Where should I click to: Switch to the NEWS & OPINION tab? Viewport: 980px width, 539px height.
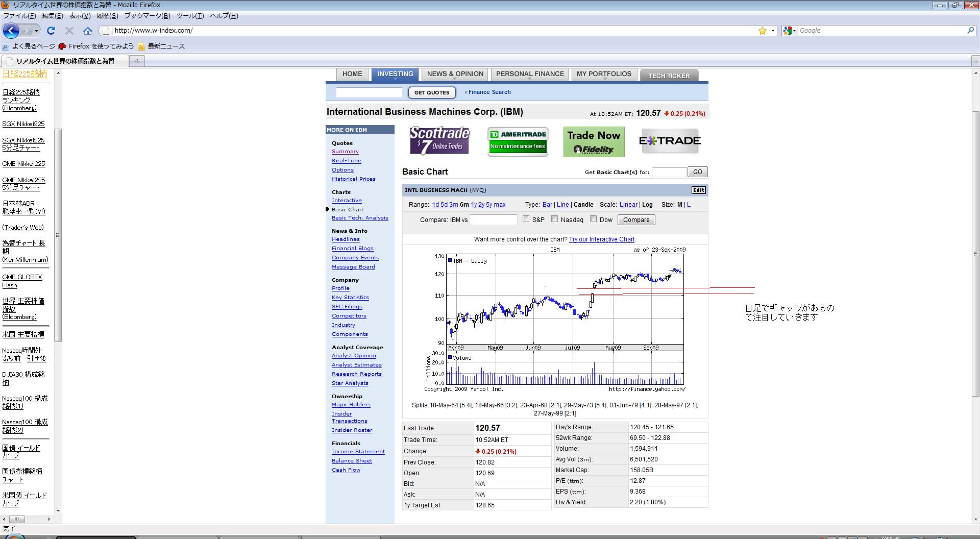point(455,74)
